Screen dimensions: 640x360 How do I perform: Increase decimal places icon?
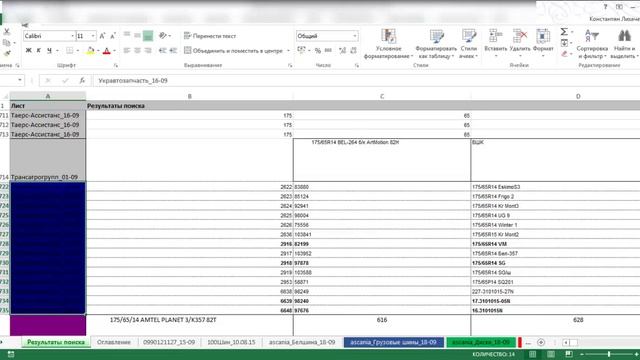[x=342, y=51]
